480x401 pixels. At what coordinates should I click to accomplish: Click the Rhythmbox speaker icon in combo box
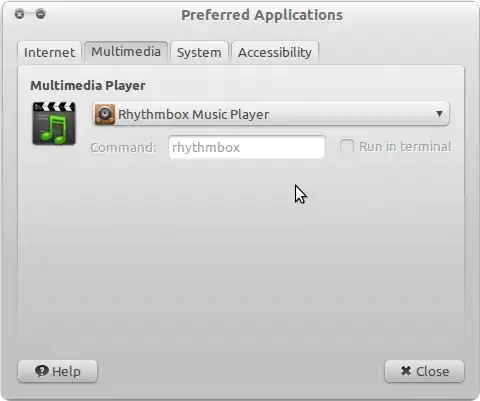pos(105,114)
